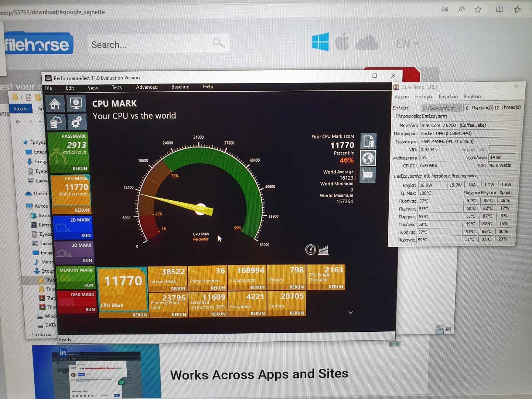Open PerformanceTest settings gear icon
The width and height of the screenshot is (532, 399).
(76, 122)
